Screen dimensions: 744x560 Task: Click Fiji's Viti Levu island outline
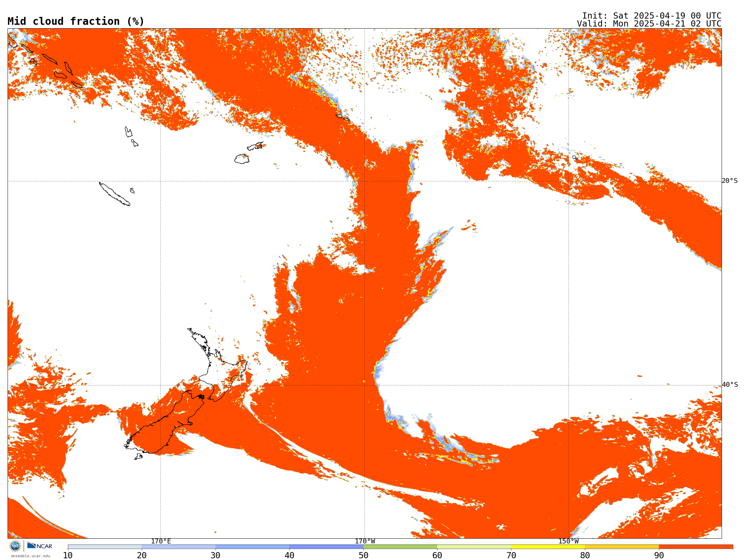(242, 159)
